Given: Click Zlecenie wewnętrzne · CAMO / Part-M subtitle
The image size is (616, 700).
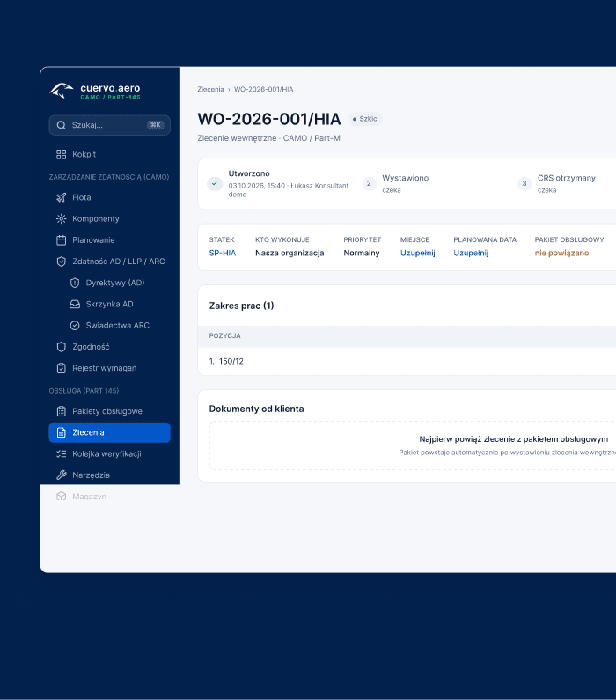Looking at the screenshot, I should point(268,138).
